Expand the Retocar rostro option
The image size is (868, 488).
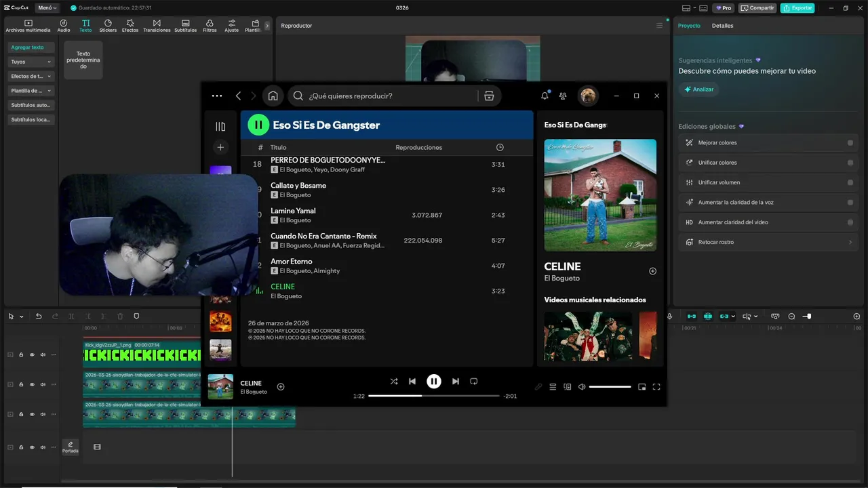coord(850,242)
